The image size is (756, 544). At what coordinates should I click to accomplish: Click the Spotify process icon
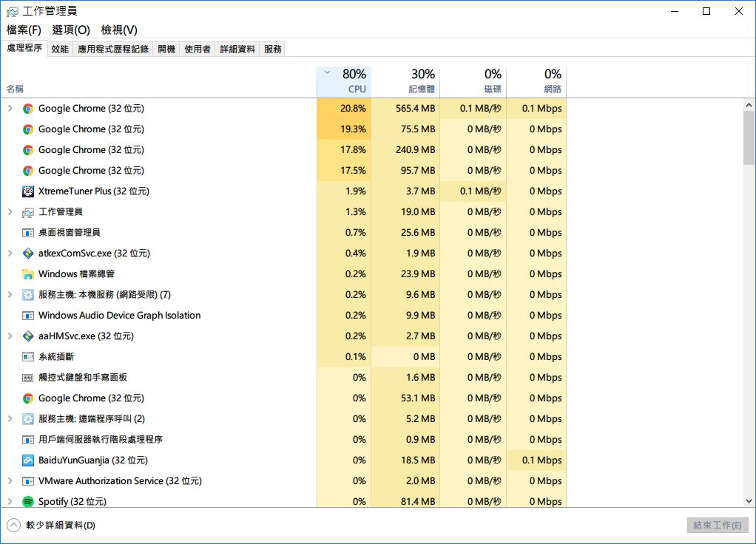pyautogui.click(x=28, y=502)
